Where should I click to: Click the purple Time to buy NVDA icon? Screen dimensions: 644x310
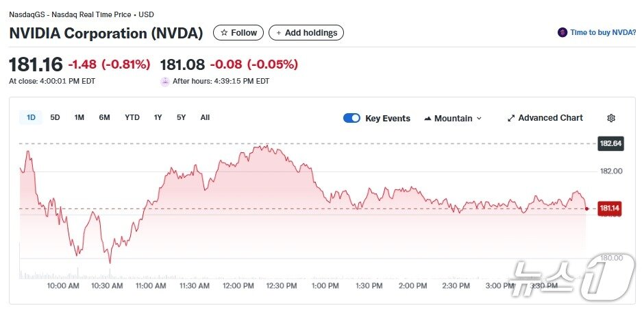562,32
